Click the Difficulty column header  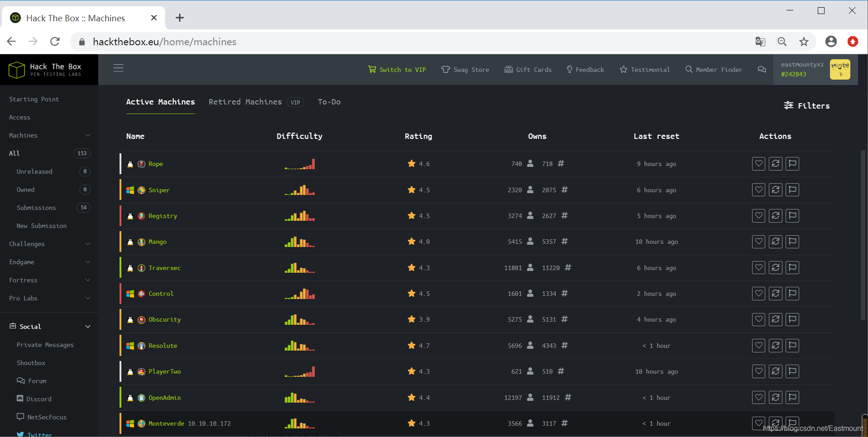[299, 136]
